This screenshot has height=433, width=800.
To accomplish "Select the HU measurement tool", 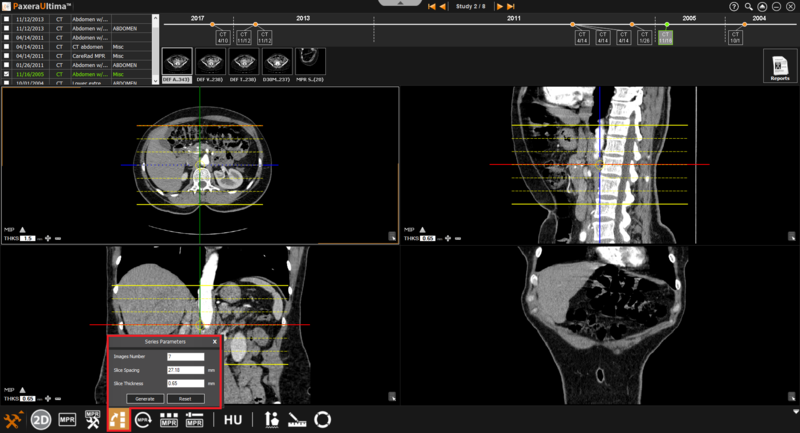I will [233, 420].
